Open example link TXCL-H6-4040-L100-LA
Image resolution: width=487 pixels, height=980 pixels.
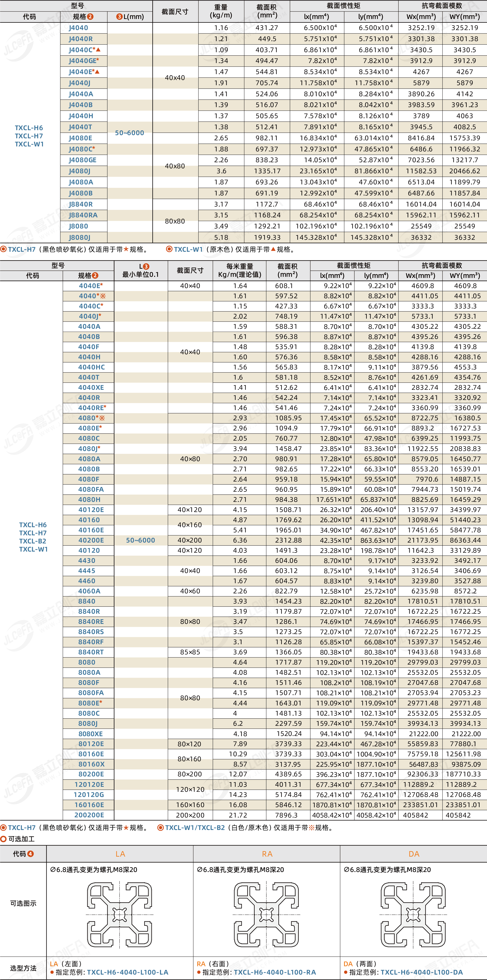(x=127, y=972)
